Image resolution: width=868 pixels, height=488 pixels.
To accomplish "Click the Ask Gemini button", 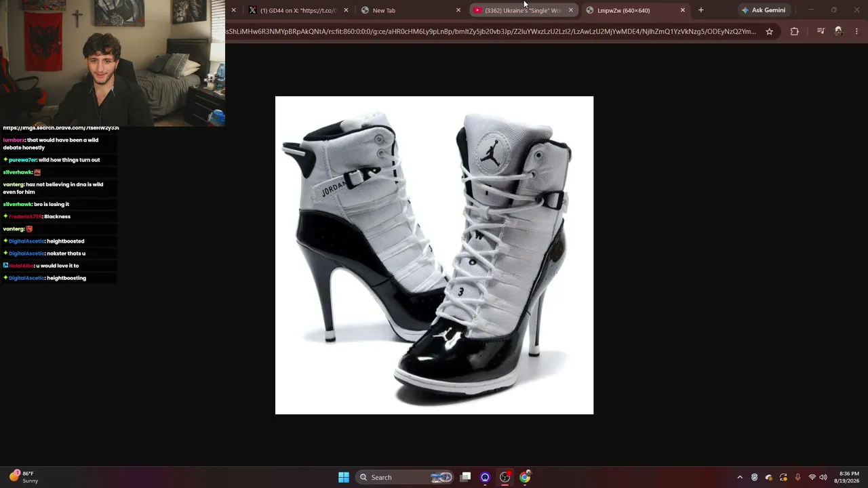I will click(764, 10).
